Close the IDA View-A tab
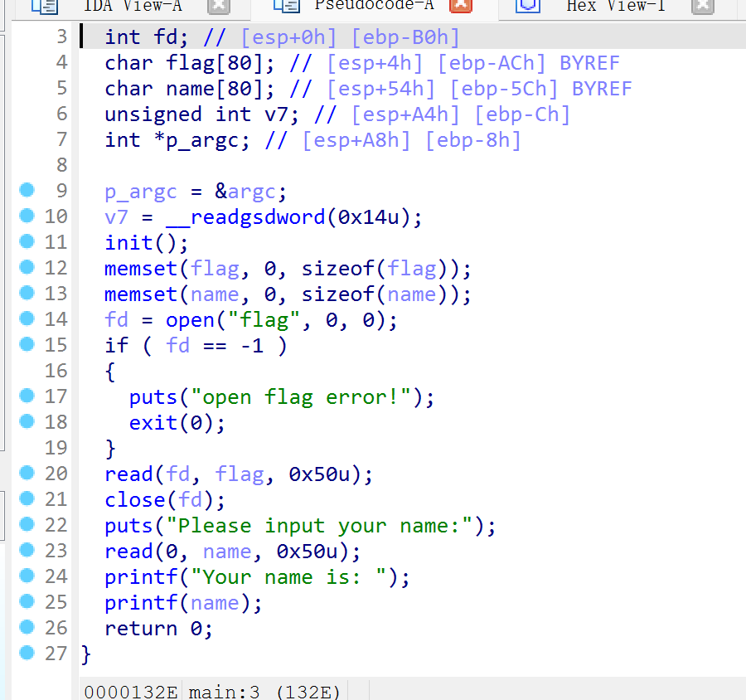This screenshot has width=746, height=700. pyautogui.click(x=218, y=7)
